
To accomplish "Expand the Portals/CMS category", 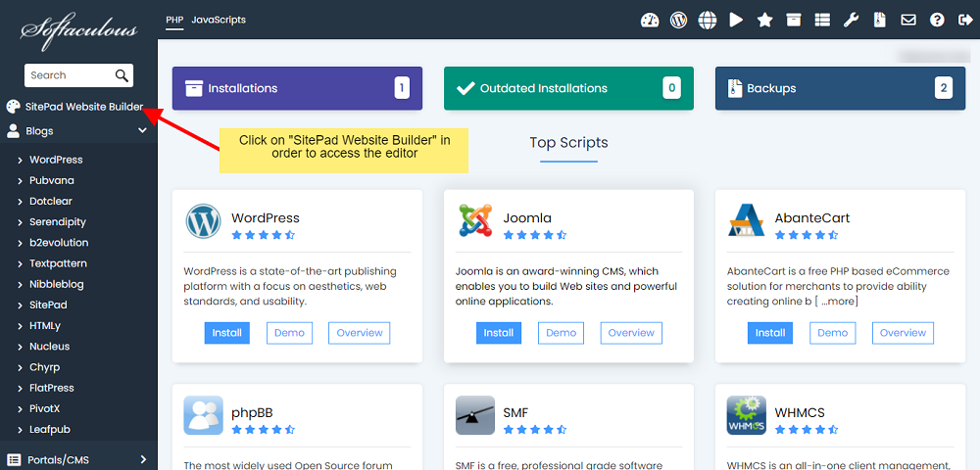I will pyautogui.click(x=78, y=460).
